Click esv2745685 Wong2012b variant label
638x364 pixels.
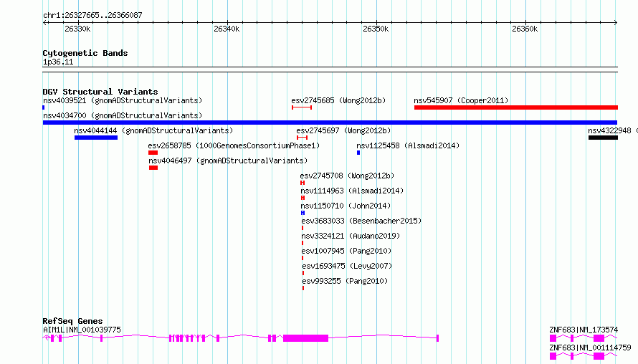pos(338,100)
